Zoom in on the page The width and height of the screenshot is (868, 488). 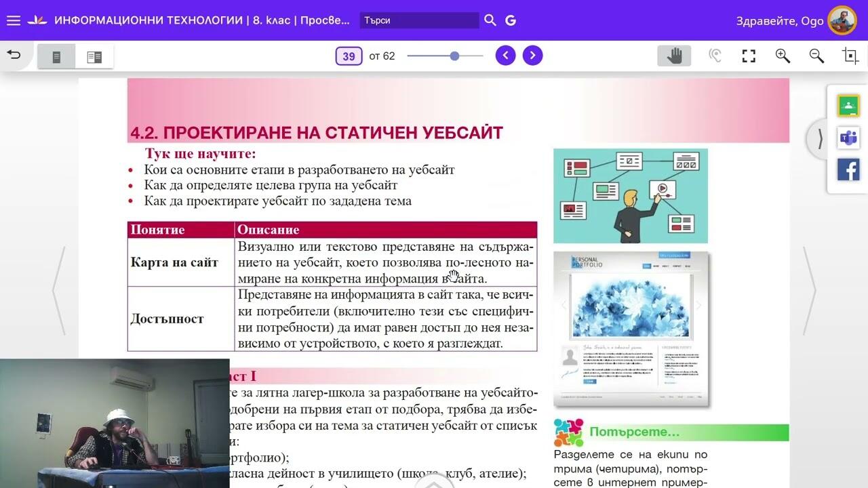pyautogui.click(x=783, y=56)
